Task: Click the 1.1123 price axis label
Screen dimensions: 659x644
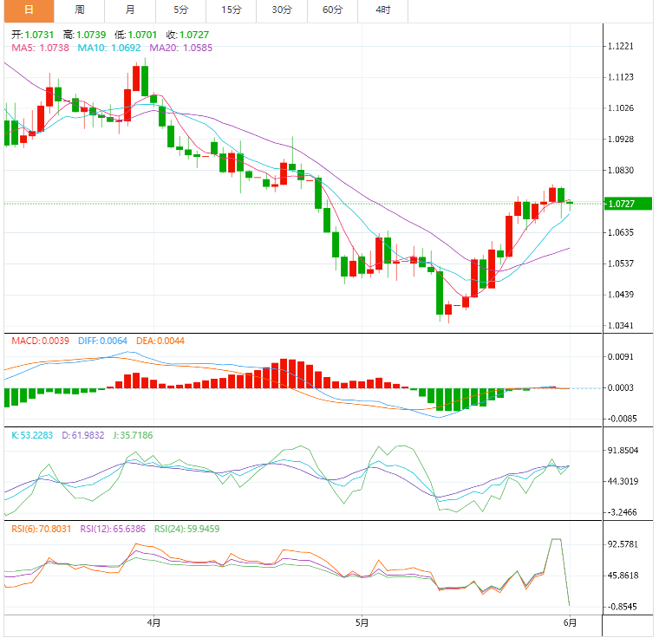Action: coord(621,77)
